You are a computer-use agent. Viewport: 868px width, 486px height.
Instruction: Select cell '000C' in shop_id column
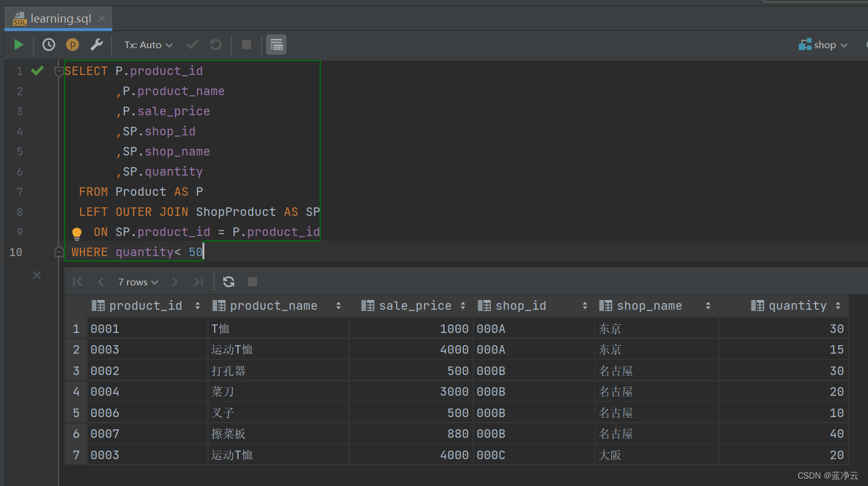(534, 455)
